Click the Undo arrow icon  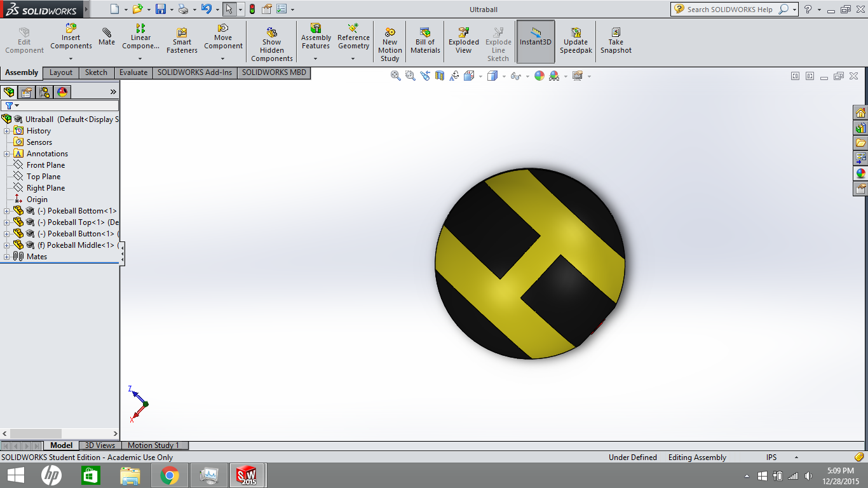click(x=206, y=9)
